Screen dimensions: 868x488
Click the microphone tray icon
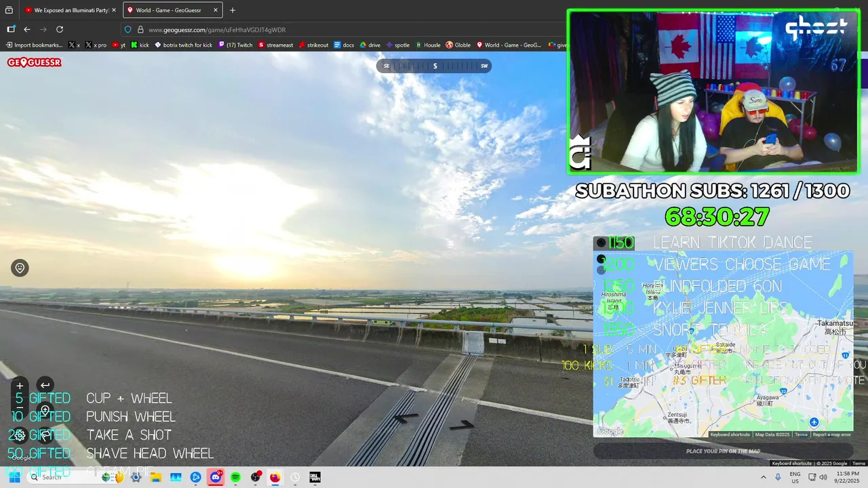[778, 477]
